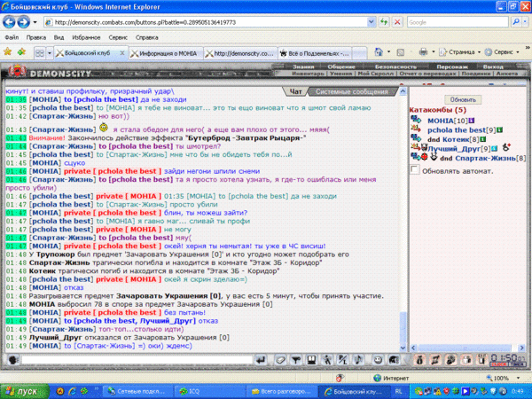Open the Избранное menu

[86, 37]
